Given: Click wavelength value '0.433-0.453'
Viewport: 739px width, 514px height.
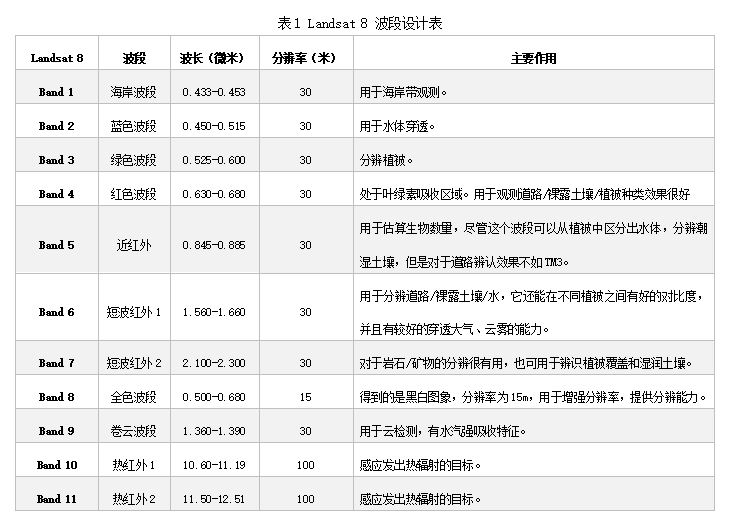Looking at the screenshot, I should click(x=213, y=92).
